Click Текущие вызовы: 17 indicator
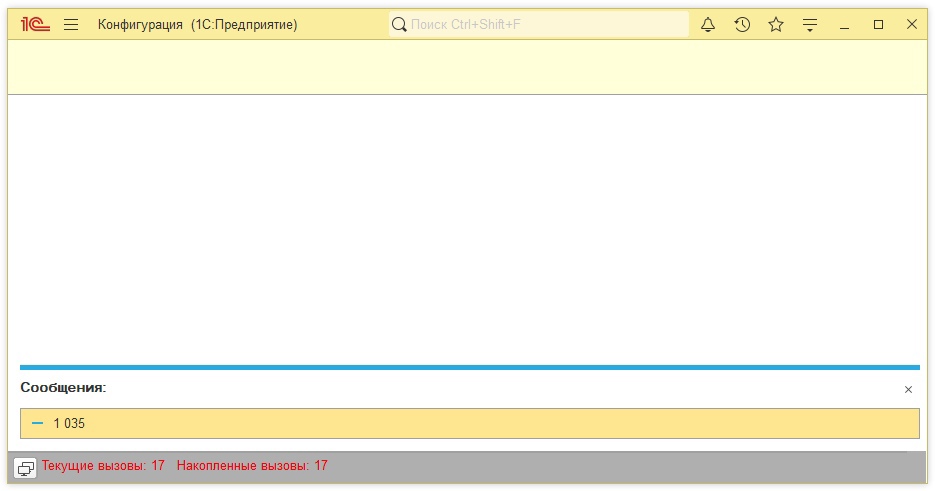 [103, 465]
